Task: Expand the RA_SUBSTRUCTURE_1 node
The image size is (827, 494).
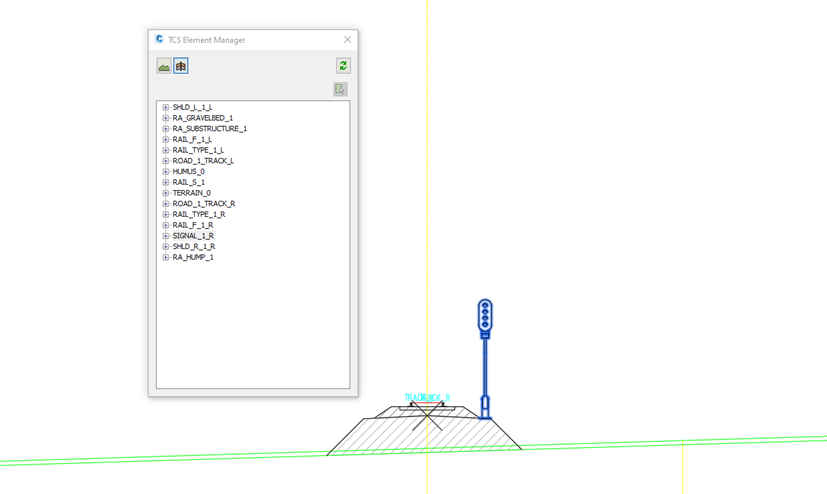Action: click(x=166, y=129)
